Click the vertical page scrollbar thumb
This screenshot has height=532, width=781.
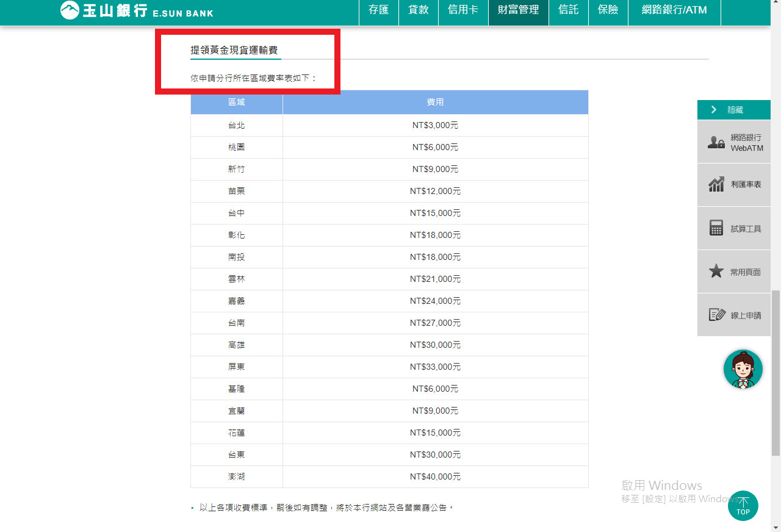[x=776, y=372]
